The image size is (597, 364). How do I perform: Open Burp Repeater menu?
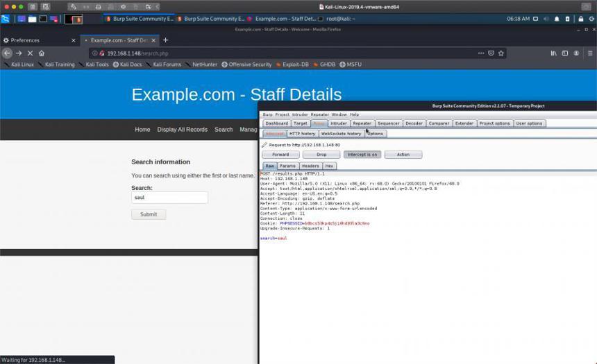point(319,114)
